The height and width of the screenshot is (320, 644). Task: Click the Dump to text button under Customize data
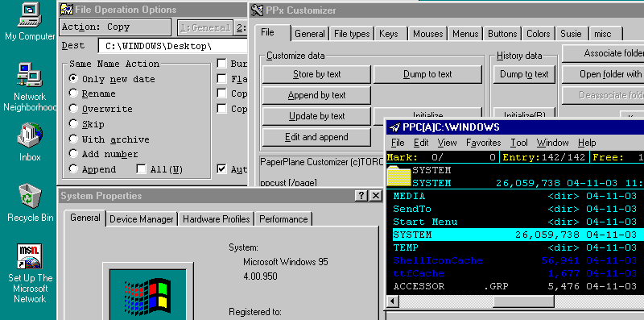427,74
